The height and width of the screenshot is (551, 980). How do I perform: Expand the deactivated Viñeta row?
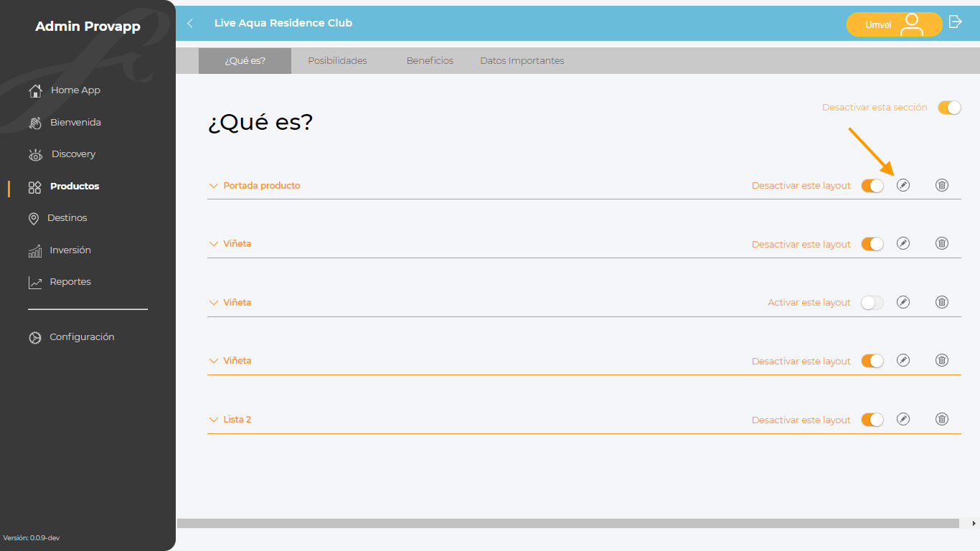[x=213, y=303]
